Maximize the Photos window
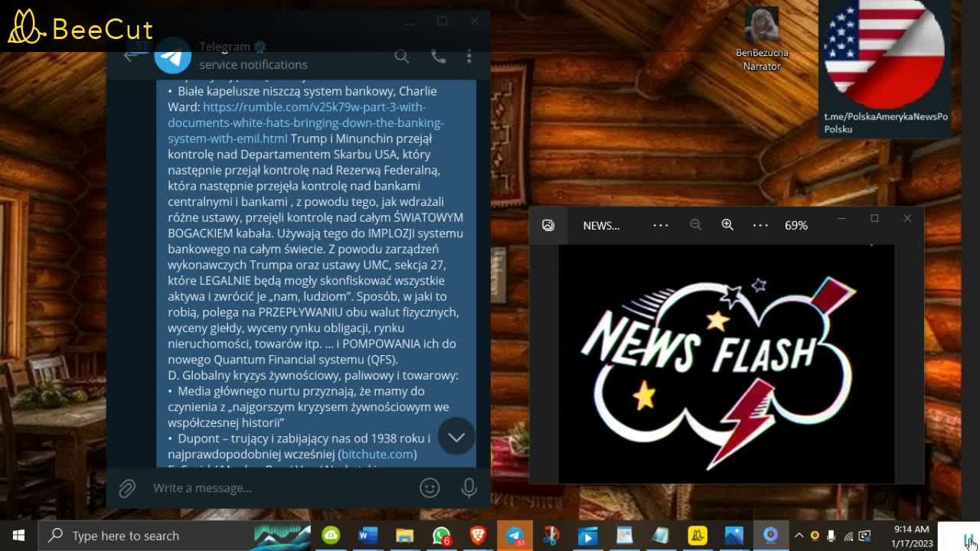Screen dimensions: 980x551 point(874,218)
